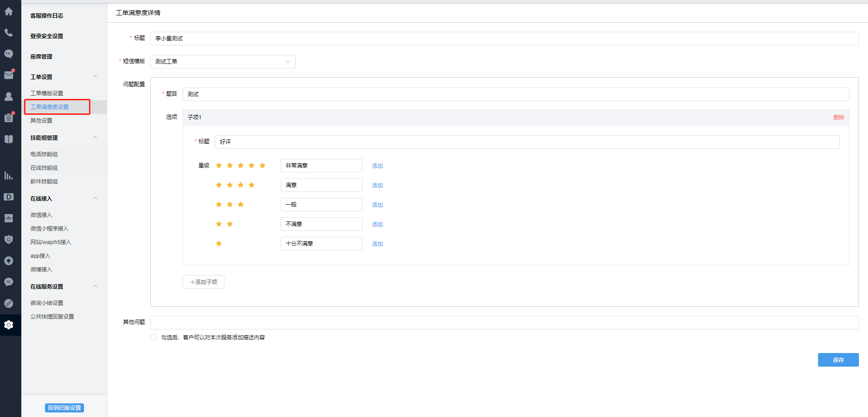Open the online chat bubble-face icon
Viewport: 868px width, 417px height.
9,54
